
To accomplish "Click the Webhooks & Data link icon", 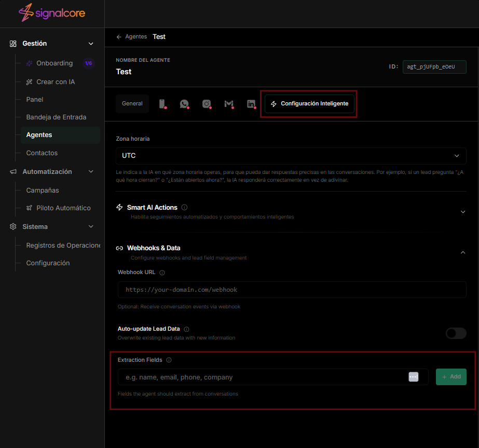I will pyautogui.click(x=119, y=248).
